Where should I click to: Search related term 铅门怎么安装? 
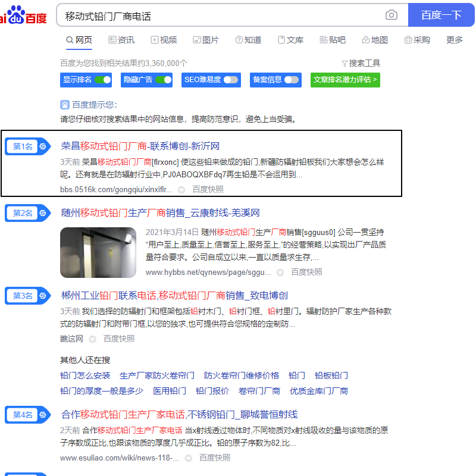85,375
